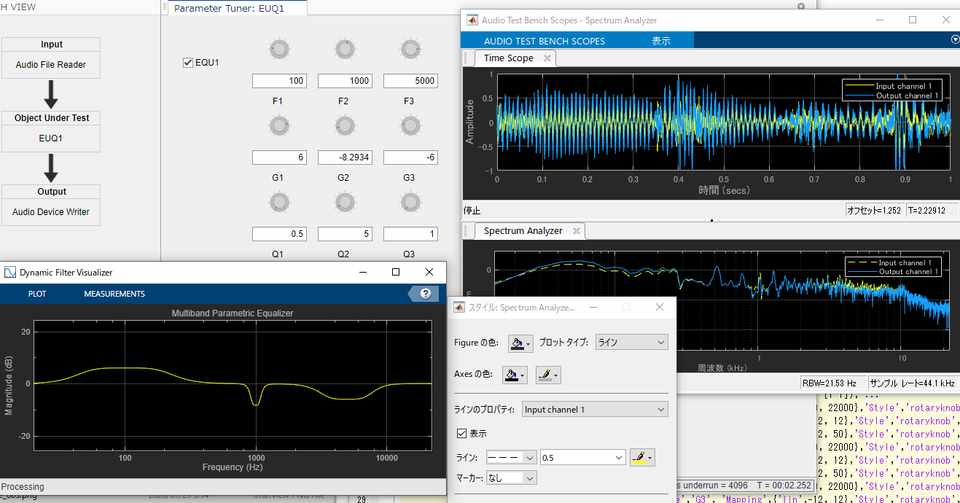Viewport: 960px width, 503px height.
Task: Close the Style: Spectrum Analyzer dialog
Action: pos(659,307)
